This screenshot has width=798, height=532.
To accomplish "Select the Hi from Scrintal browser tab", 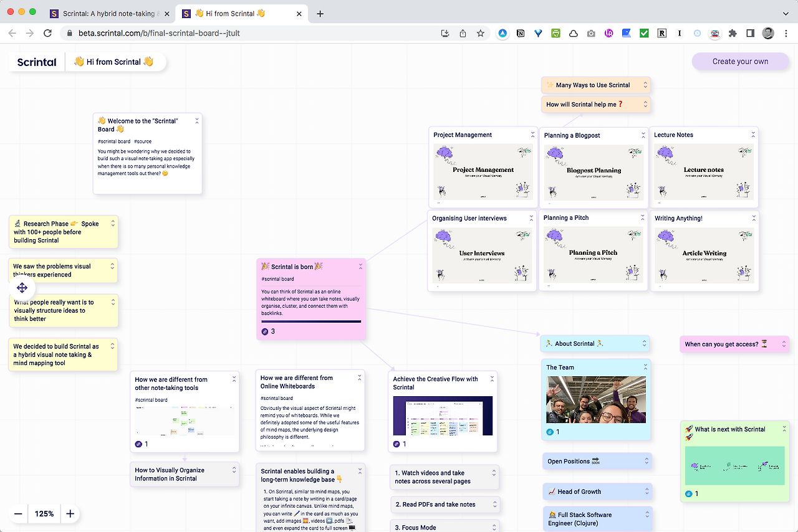I will tap(242, 14).
